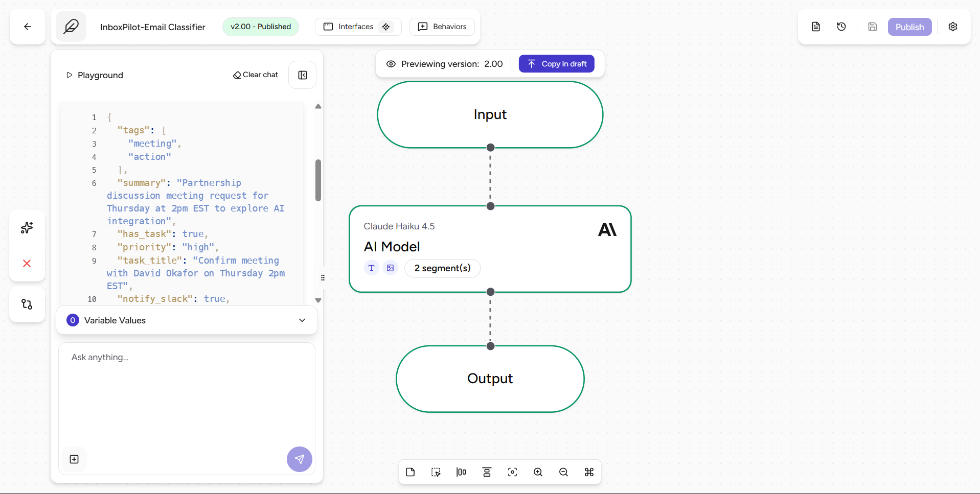Click the fit view focus icon
Viewport: 980px width, 494px height.
coord(513,472)
